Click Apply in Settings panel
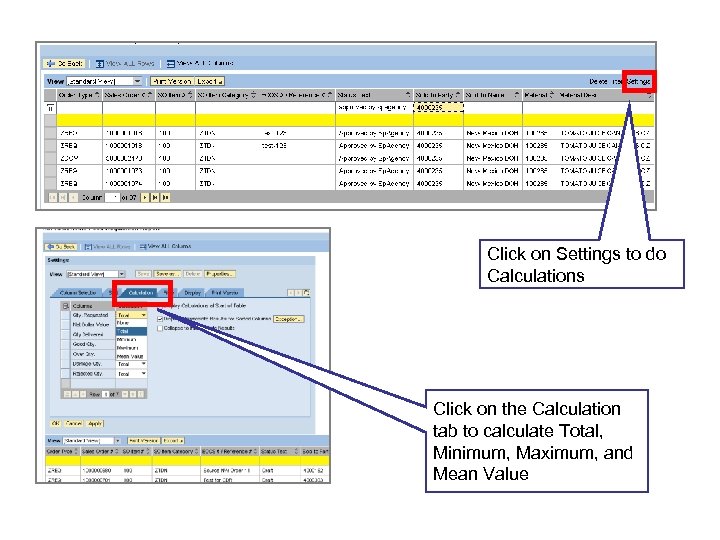The width and height of the screenshot is (720, 540). tap(95, 423)
